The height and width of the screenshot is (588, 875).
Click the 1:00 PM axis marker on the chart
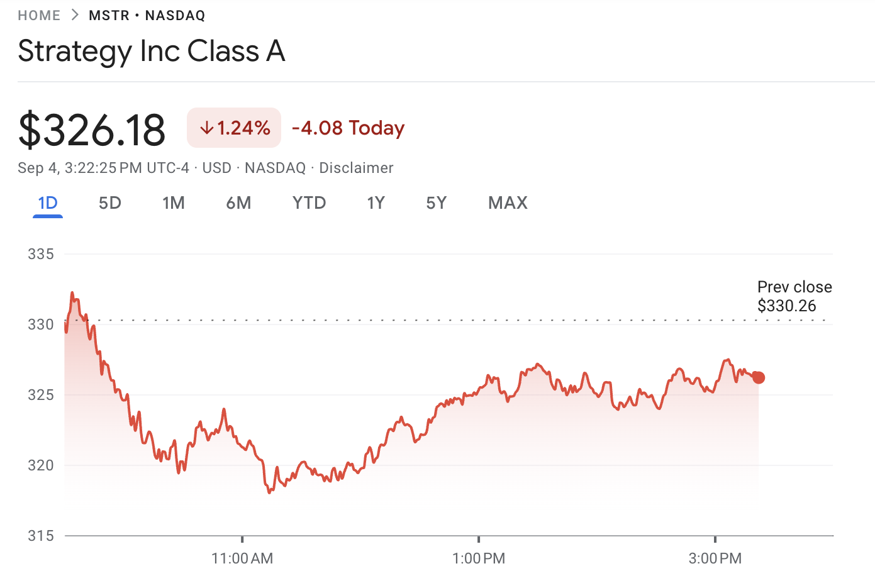point(479,557)
